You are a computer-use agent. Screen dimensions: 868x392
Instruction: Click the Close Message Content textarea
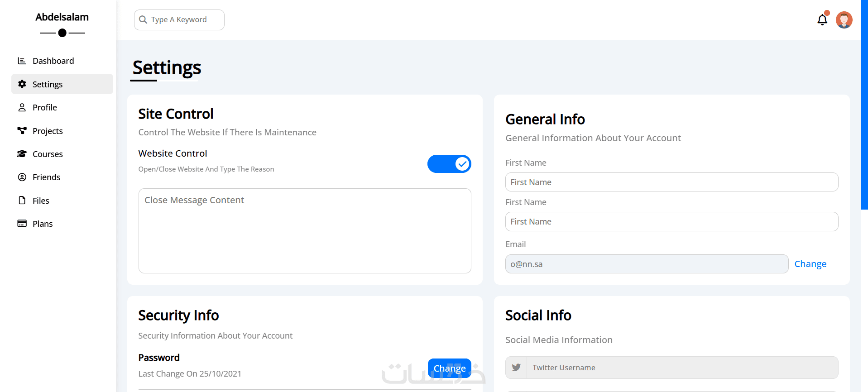point(305,231)
